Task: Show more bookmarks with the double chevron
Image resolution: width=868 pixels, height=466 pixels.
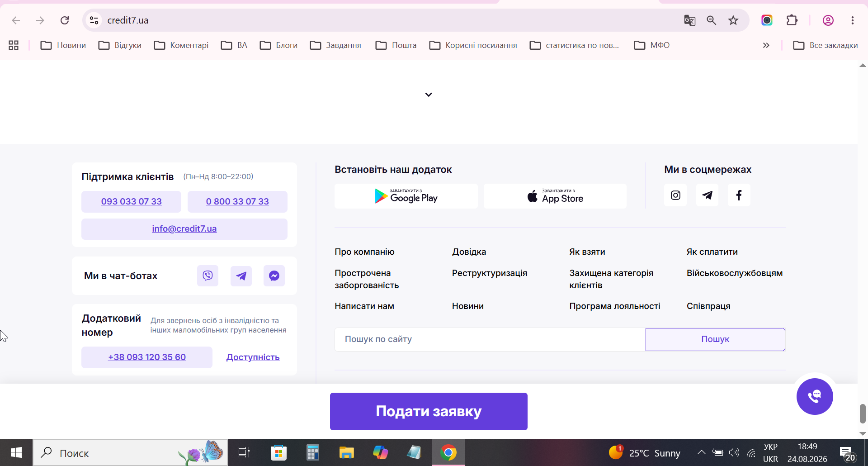Action: coord(766,45)
